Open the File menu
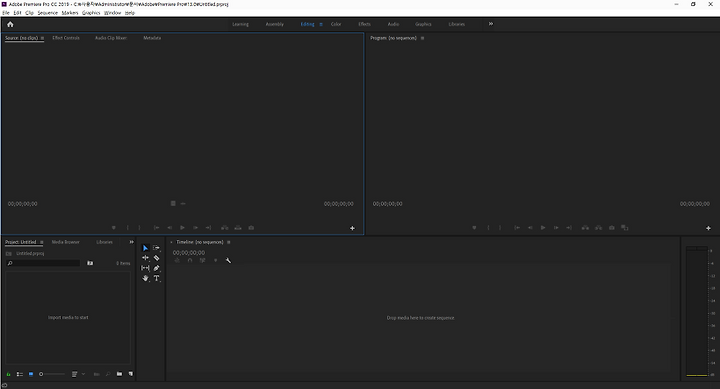This screenshot has height=389, width=720. (x=6, y=13)
